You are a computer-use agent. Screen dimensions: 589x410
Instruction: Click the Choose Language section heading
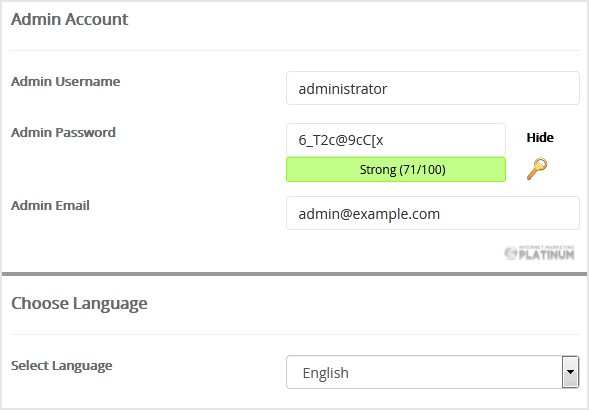(79, 304)
